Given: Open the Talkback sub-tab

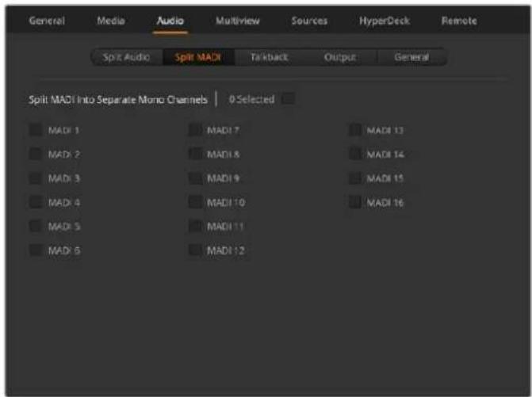Looking at the screenshot, I should (x=270, y=57).
